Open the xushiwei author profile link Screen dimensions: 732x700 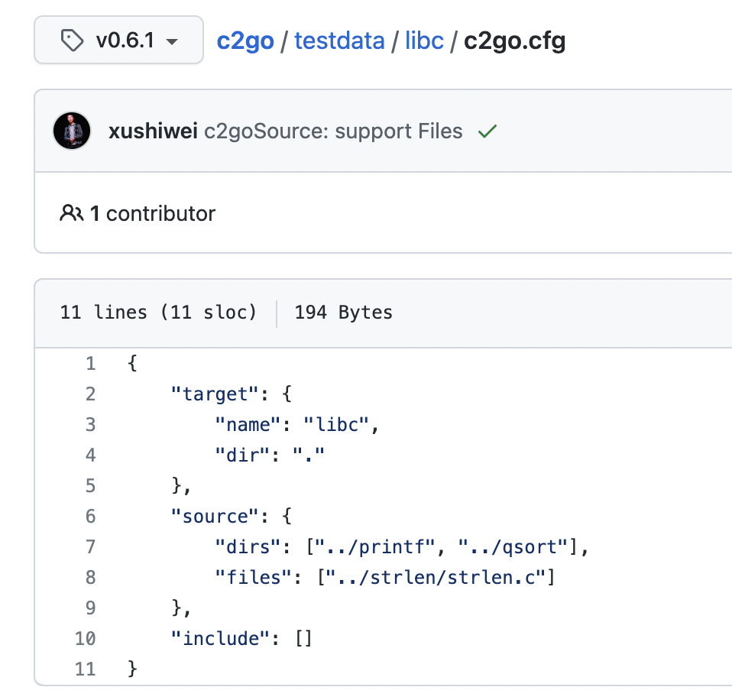click(153, 131)
